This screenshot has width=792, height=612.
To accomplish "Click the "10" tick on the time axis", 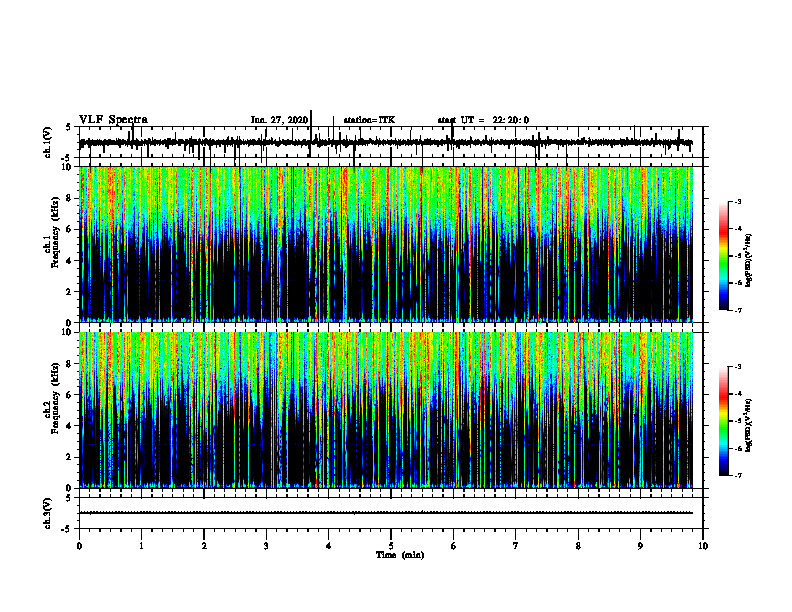I will coord(703,546).
